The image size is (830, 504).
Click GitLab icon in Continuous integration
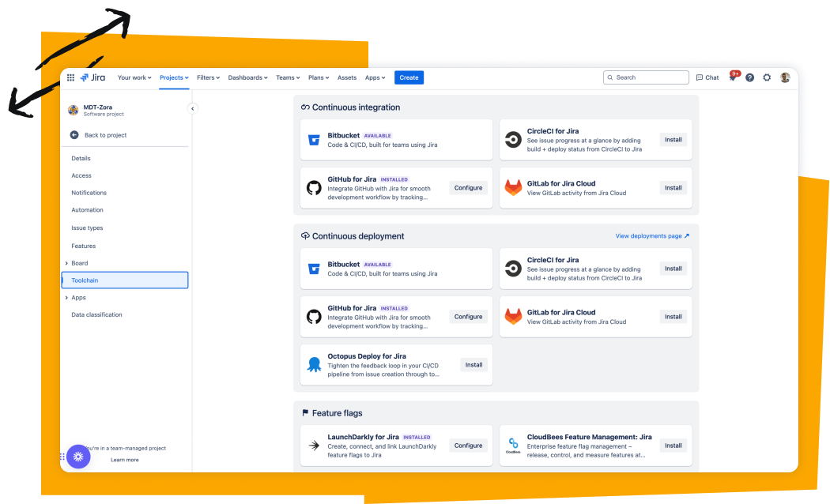point(513,188)
